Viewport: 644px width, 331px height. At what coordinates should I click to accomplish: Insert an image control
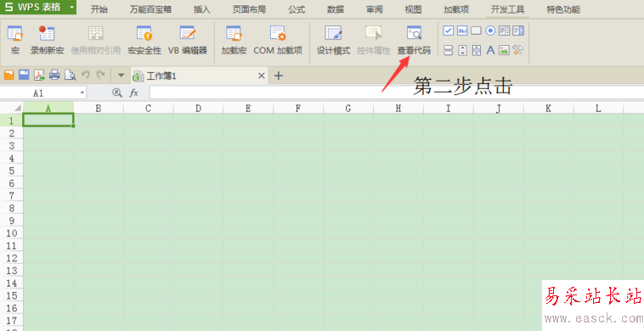(x=504, y=50)
